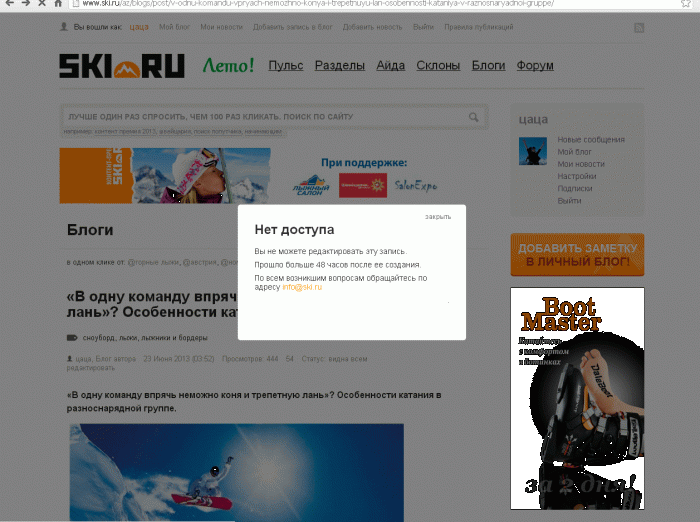Navigate to the Форум section
Image resolution: width=700 pixels, height=522 pixels.
[535, 66]
